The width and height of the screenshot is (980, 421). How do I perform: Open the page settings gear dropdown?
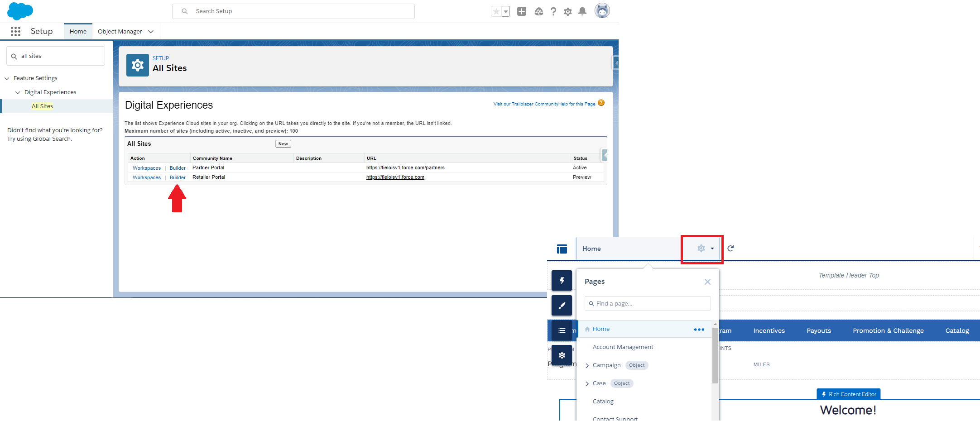(x=705, y=249)
